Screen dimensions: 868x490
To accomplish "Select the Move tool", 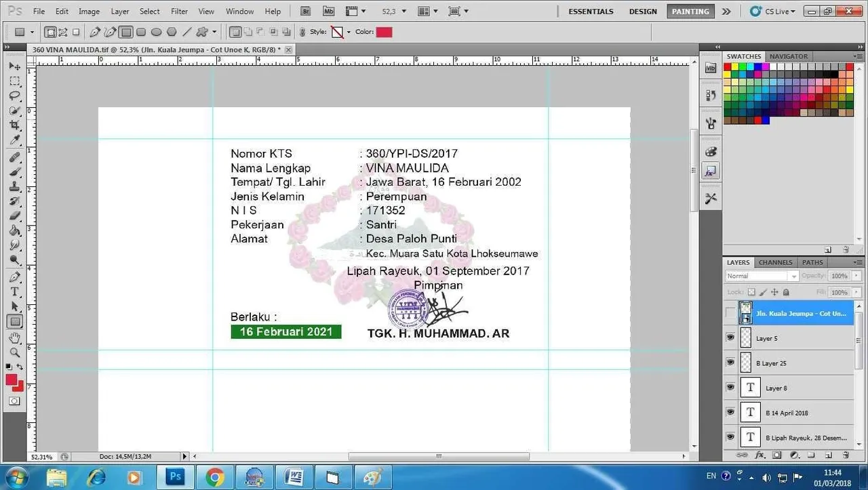I will pyautogui.click(x=14, y=66).
